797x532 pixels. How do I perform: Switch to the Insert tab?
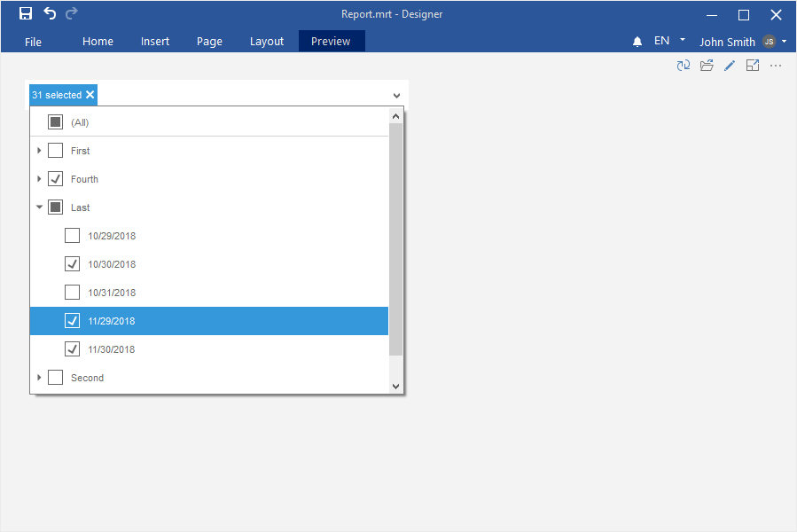(155, 42)
